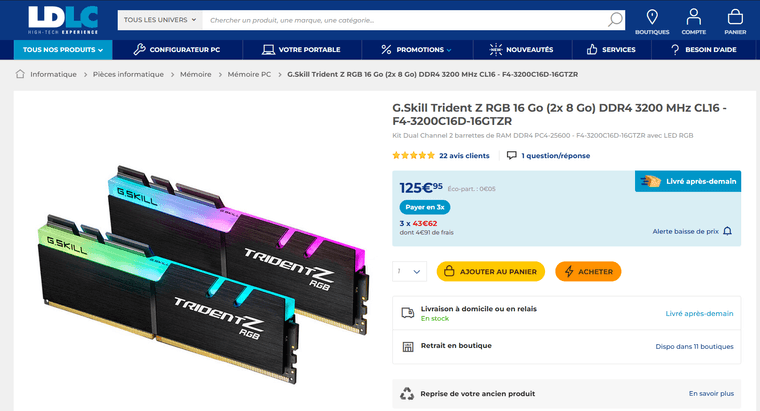Expand the Tous les univers dropdown

click(160, 20)
